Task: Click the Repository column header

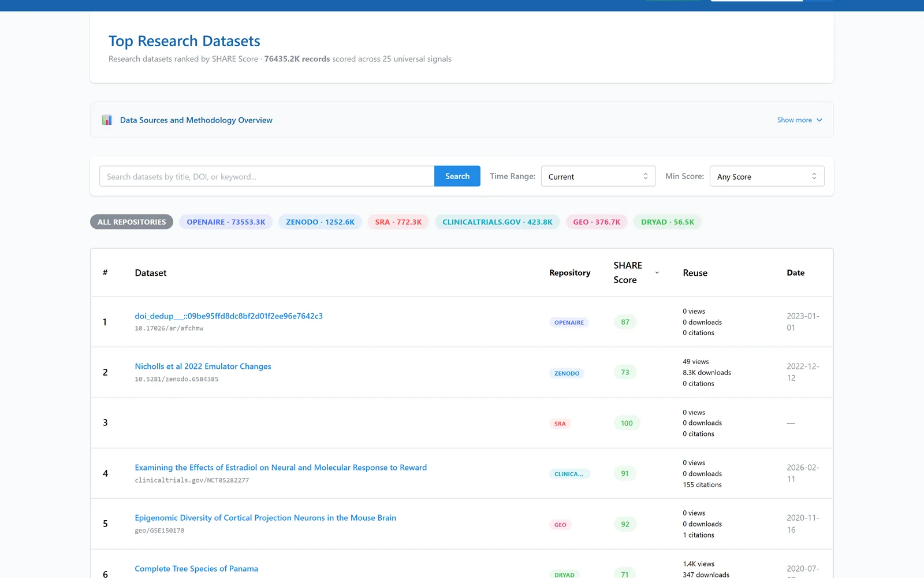Action: coord(570,273)
